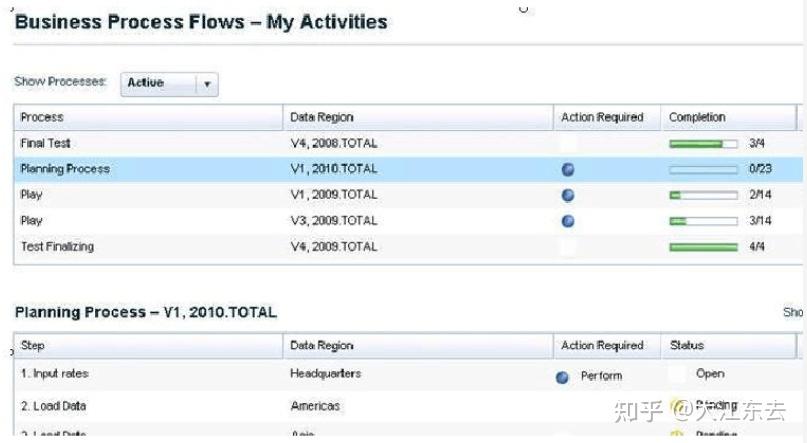Select the 1. Input rates step
This screenshot has height=443, width=807.
point(55,374)
